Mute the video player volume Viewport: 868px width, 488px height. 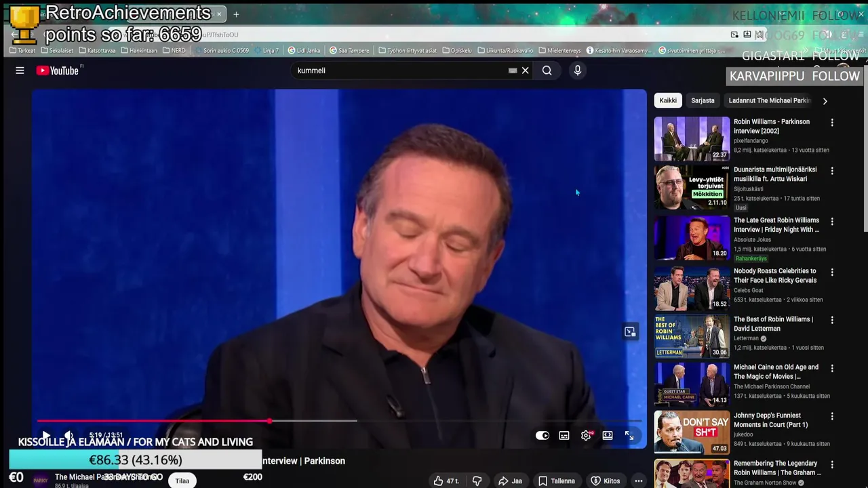point(68,436)
